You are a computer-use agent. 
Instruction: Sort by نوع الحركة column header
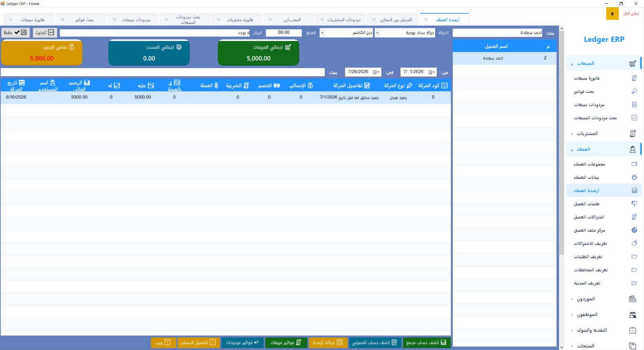click(398, 85)
